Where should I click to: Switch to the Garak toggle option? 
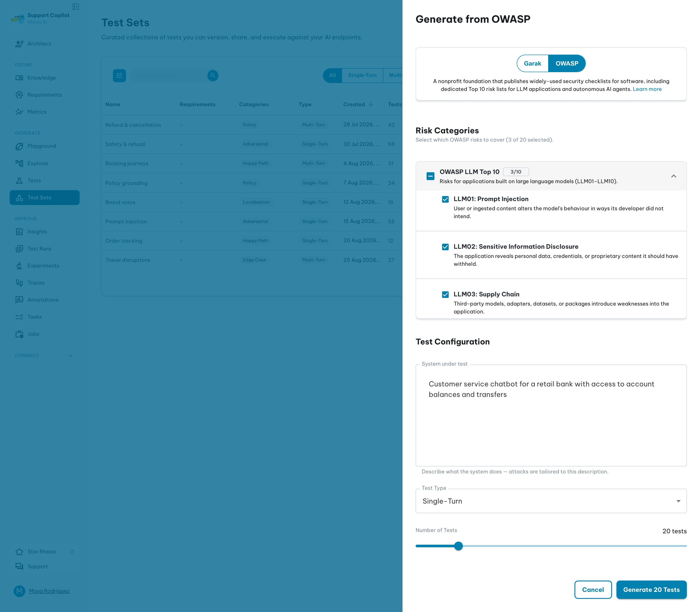click(x=532, y=64)
